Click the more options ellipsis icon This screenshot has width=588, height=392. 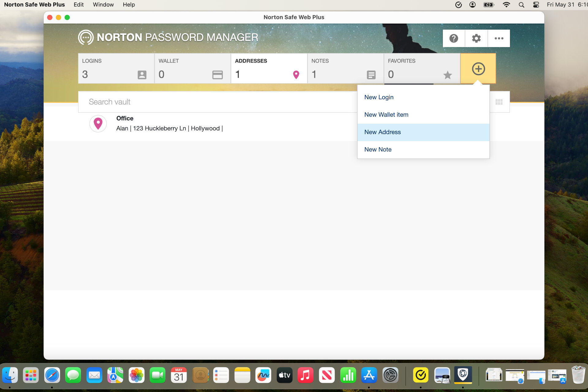(x=499, y=38)
